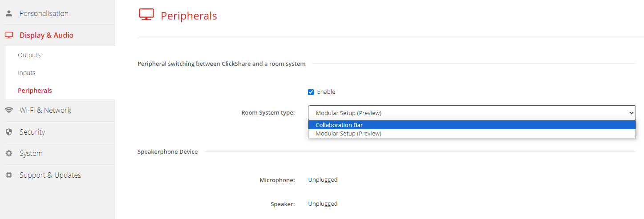Click the Peripherals page title
The height and width of the screenshot is (219, 644).
[189, 16]
